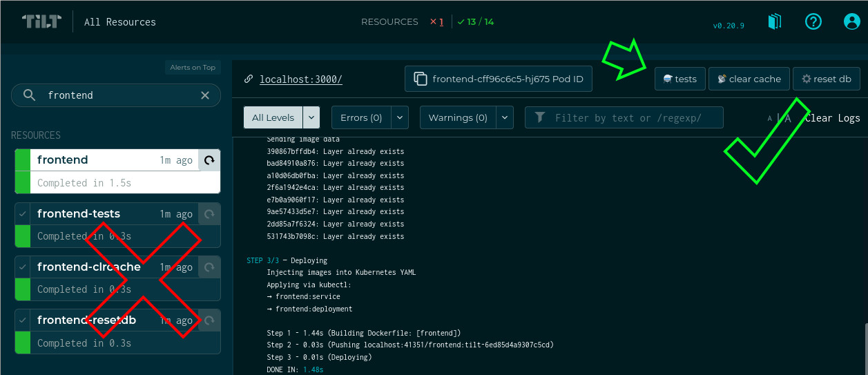The image size is (868, 375).
Task: Select the frontend-clrcache resource
Action: (x=117, y=278)
